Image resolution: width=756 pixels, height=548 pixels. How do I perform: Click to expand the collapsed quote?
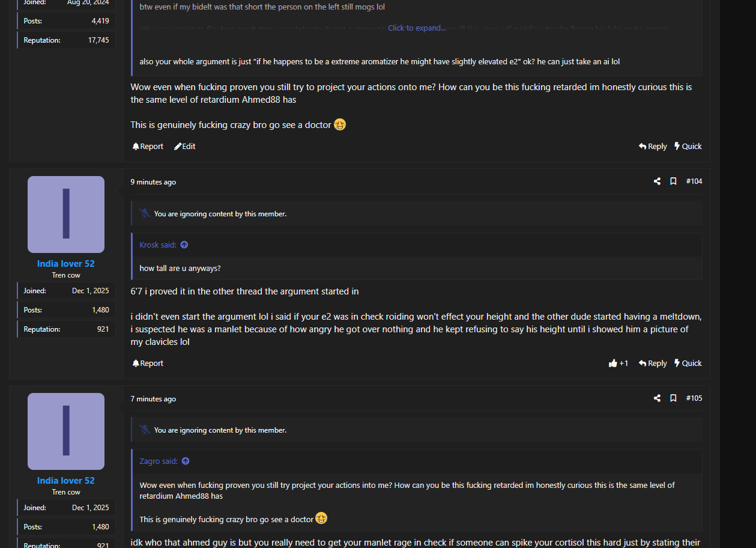click(417, 28)
